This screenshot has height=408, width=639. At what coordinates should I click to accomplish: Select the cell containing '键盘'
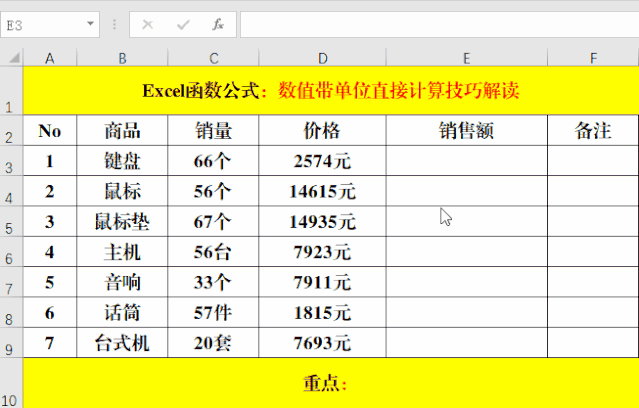122,161
